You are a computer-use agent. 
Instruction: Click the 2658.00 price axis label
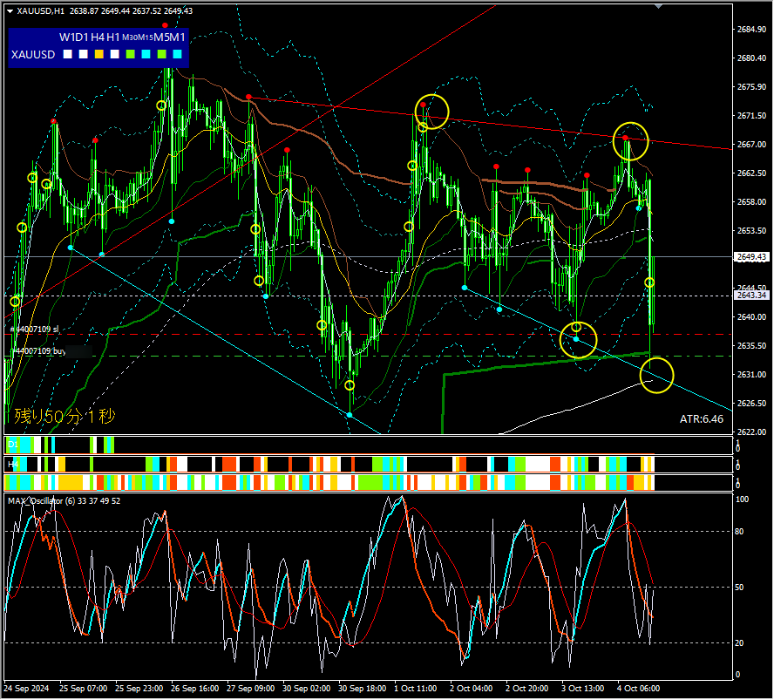click(752, 202)
